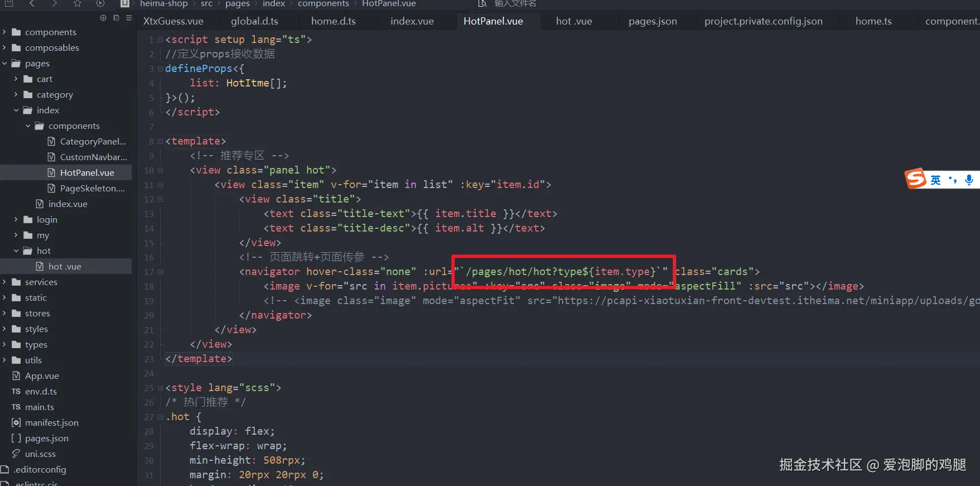Expand the my folder
Image resolution: width=980 pixels, height=486 pixels.
point(16,235)
